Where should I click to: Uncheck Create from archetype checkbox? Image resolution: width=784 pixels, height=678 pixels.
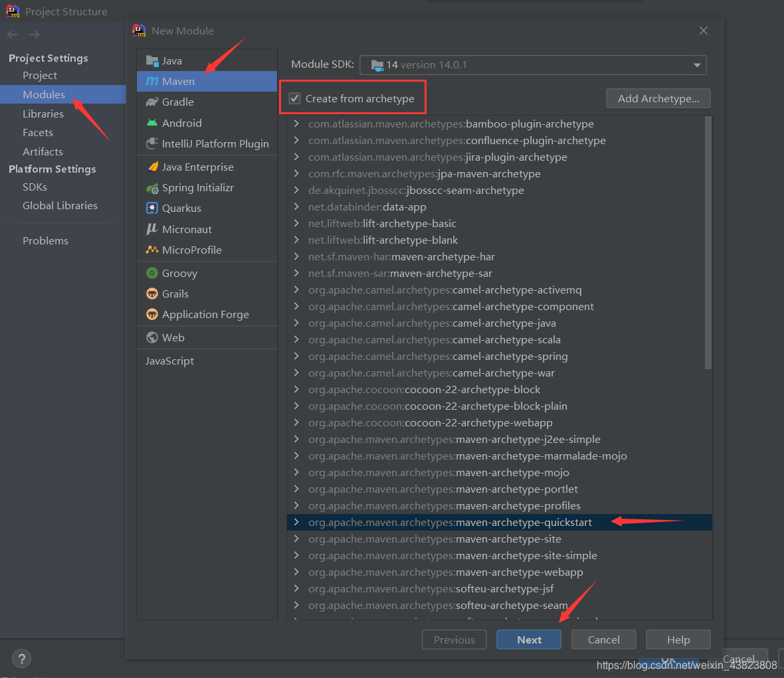[x=295, y=98]
